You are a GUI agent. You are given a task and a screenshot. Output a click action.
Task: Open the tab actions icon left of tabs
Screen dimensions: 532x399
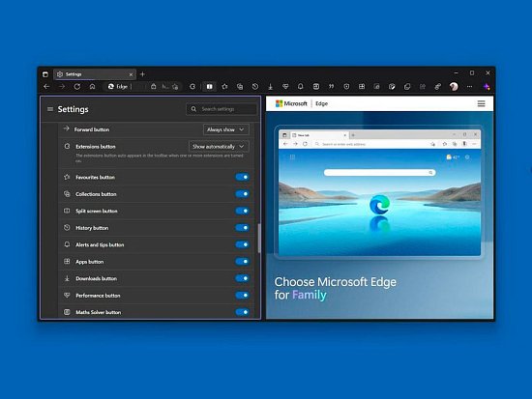coord(45,74)
